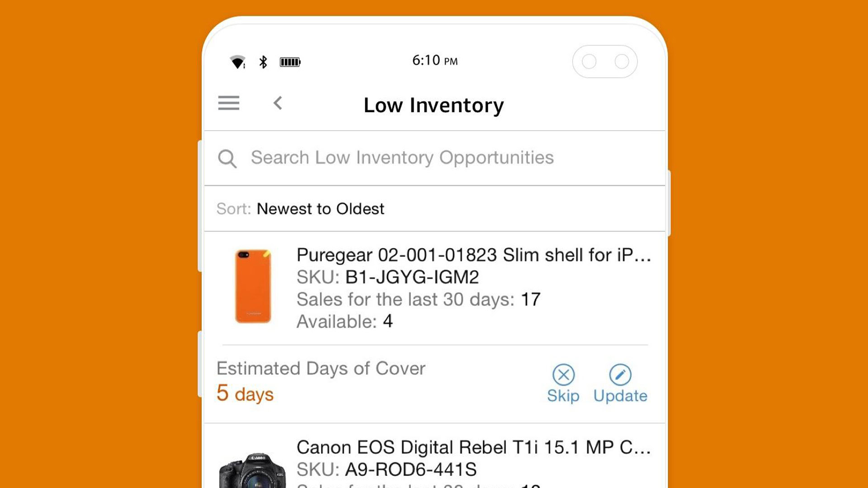Type in Search Low Inventory Opportunities field
868x488 pixels.
coord(402,158)
